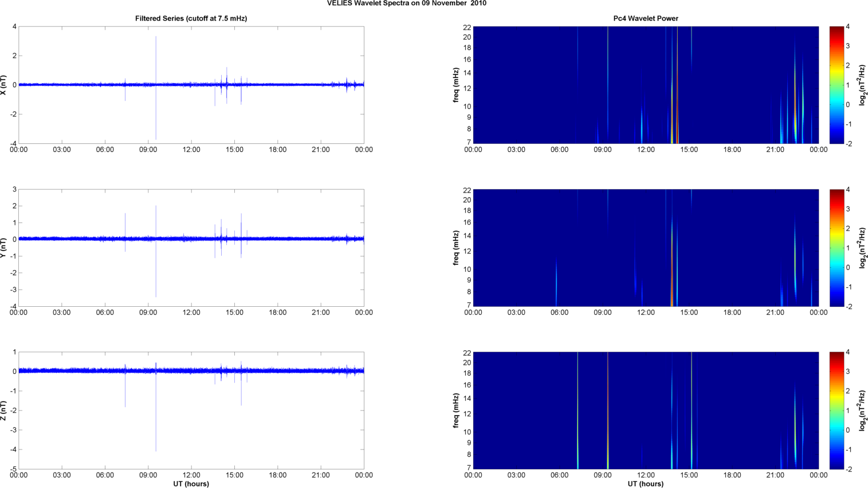Click the log2(nT²/Hz) label beside top colorbar

coord(861,85)
